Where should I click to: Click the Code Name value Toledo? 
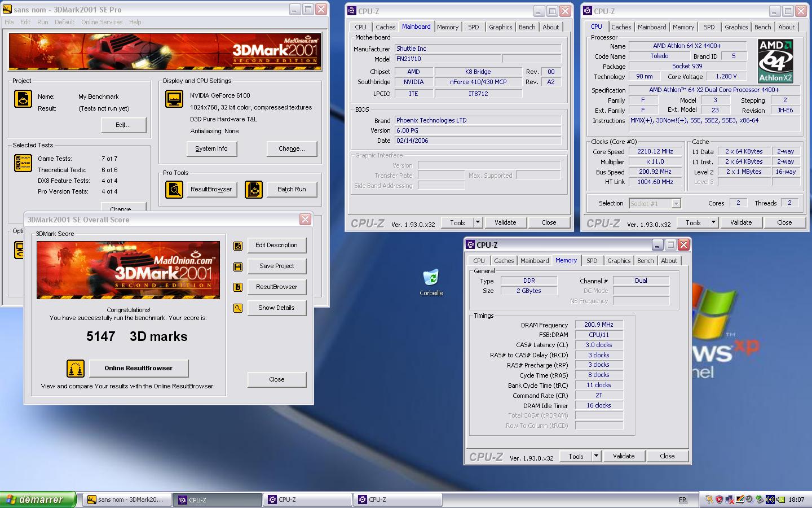[x=659, y=56]
